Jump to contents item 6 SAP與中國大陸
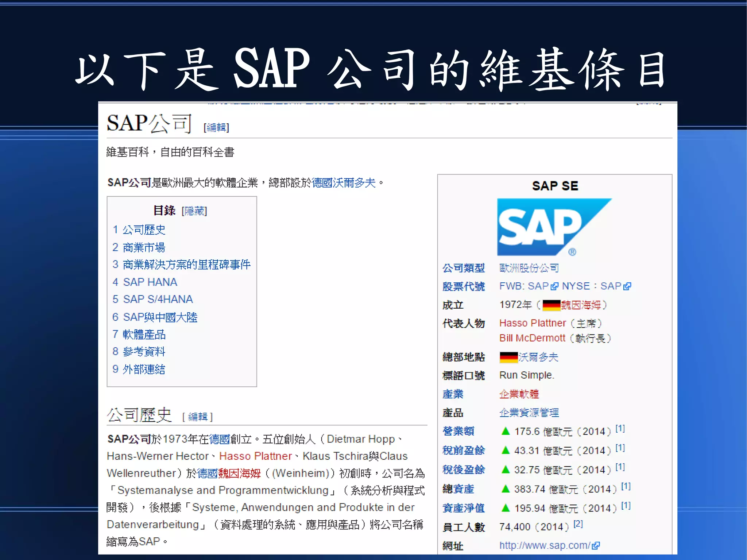The width and height of the screenshot is (747, 560). (155, 317)
